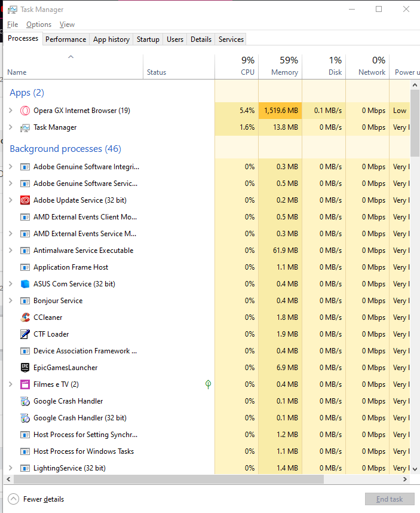The width and height of the screenshot is (420, 513).
Task: Click the CCleaner process icon
Action: [25, 317]
